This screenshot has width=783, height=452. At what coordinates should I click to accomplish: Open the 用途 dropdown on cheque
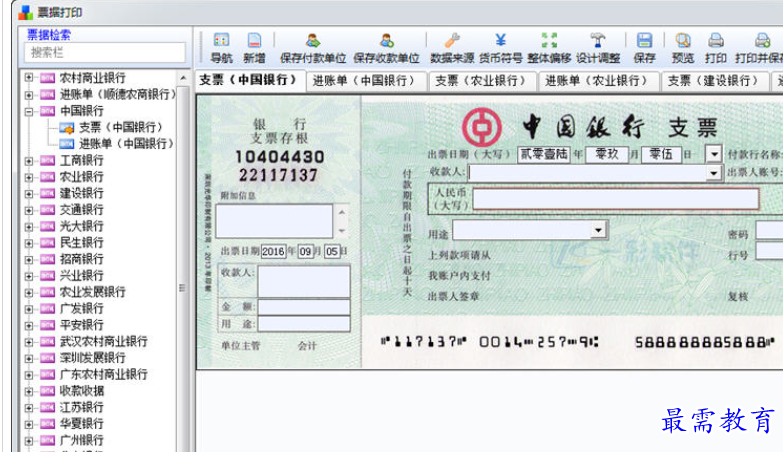[x=598, y=230]
